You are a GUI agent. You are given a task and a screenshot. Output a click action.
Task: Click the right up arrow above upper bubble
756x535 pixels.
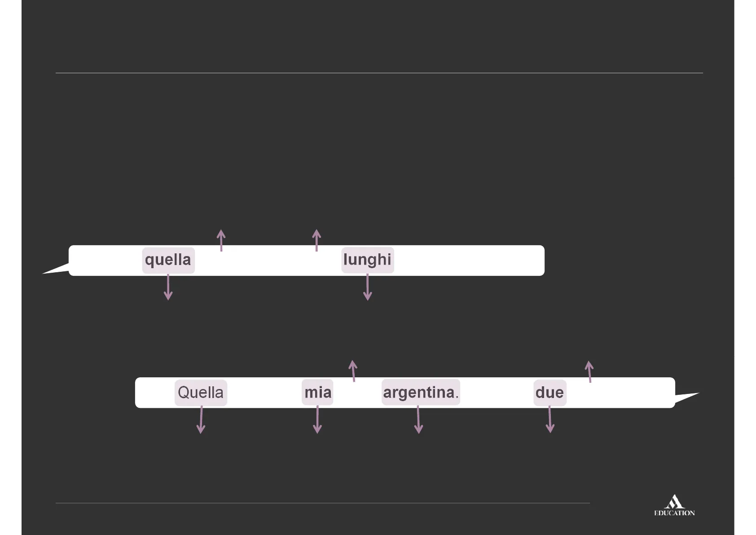(316, 240)
